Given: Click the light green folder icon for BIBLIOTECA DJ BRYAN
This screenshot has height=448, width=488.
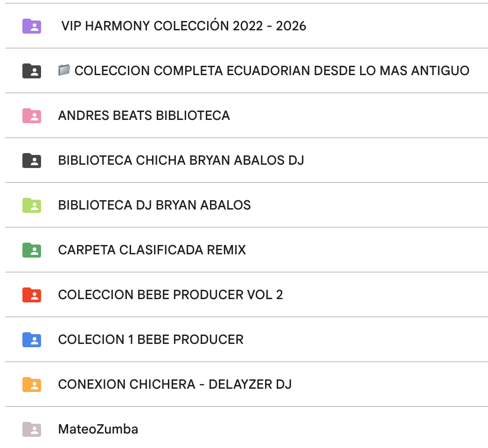Looking at the screenshot, I should [31, 205].
